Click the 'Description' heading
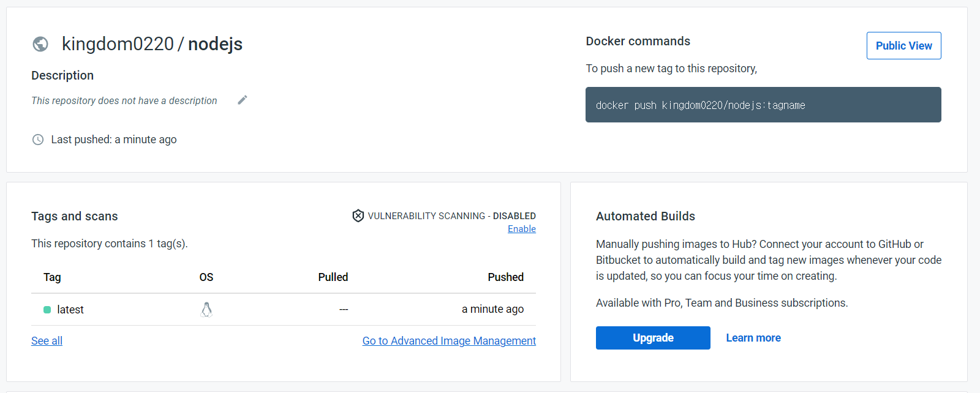This screenshot has height=393, width=980. 62,75
